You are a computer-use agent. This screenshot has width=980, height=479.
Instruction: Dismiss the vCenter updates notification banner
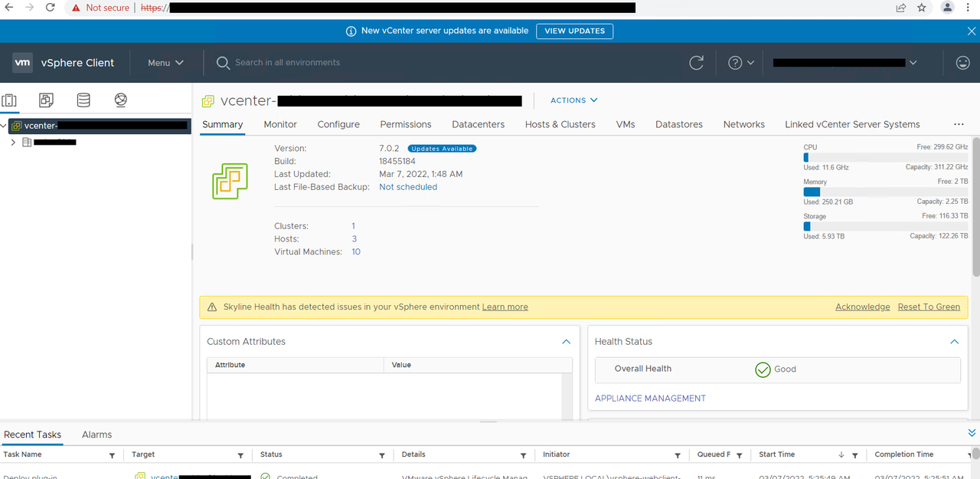click(971, 31)
